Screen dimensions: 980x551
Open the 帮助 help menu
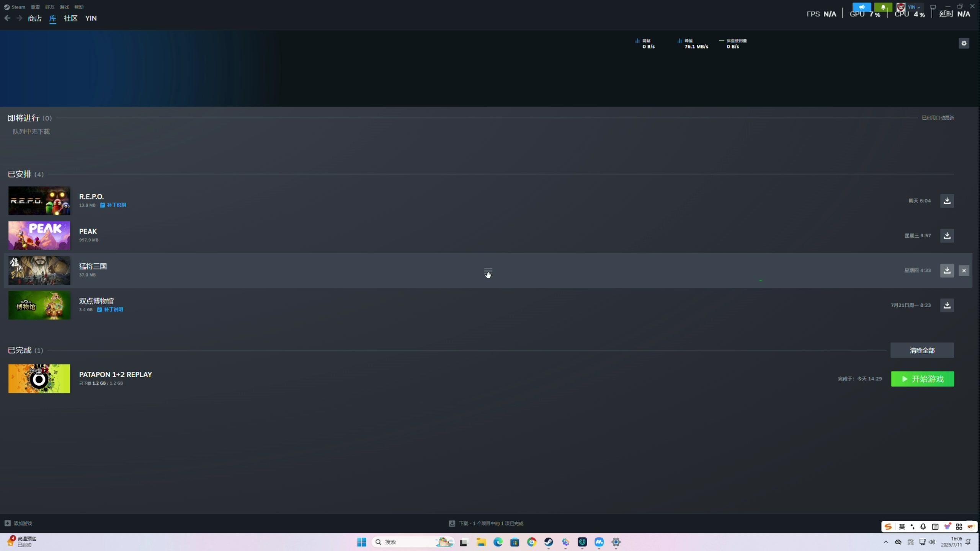click(x=79, y=7)
